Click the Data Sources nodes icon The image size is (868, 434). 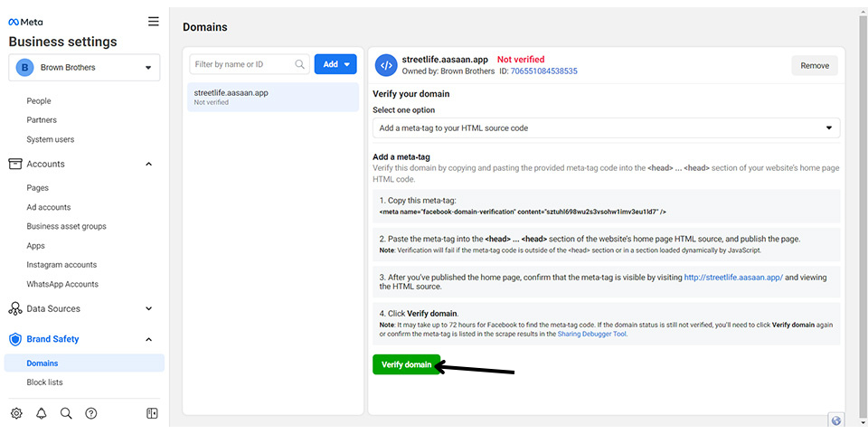(x=15, y=309)
